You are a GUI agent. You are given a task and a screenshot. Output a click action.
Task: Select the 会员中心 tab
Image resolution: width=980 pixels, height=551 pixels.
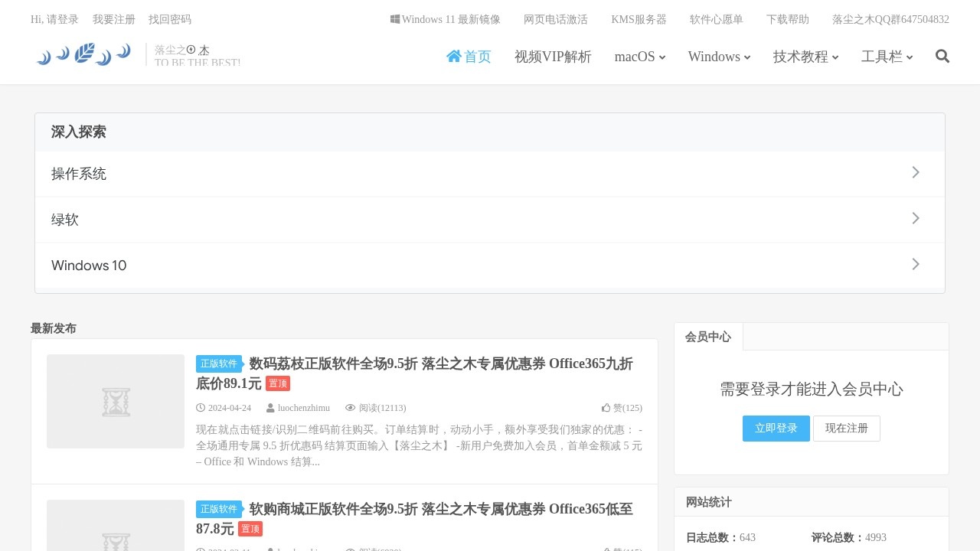click(x=708, y=337)
